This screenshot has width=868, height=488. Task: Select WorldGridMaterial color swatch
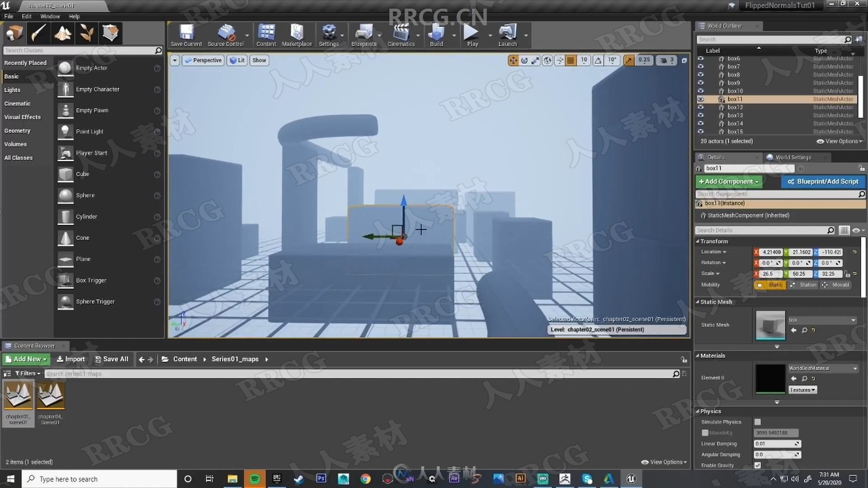[x=769, y=378]
